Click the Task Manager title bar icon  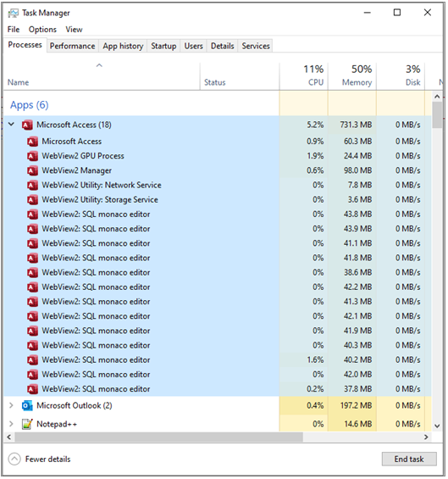[13, 13]
